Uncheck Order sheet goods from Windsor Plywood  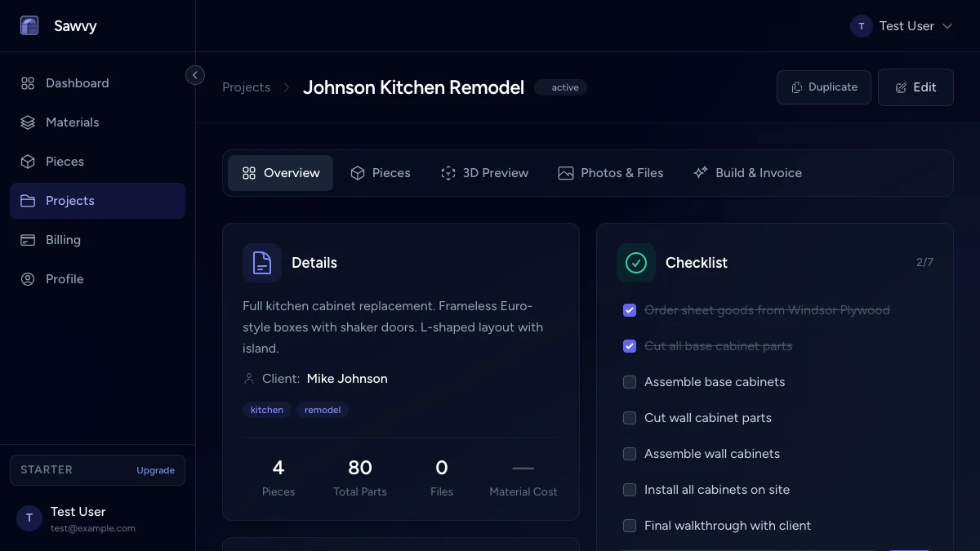point(630,310)
